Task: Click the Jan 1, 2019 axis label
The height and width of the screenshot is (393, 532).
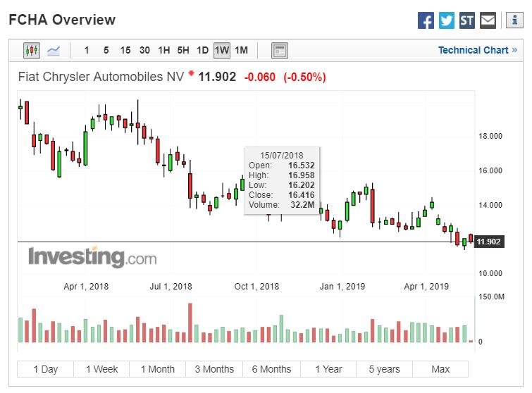Action: pos(342,287)
